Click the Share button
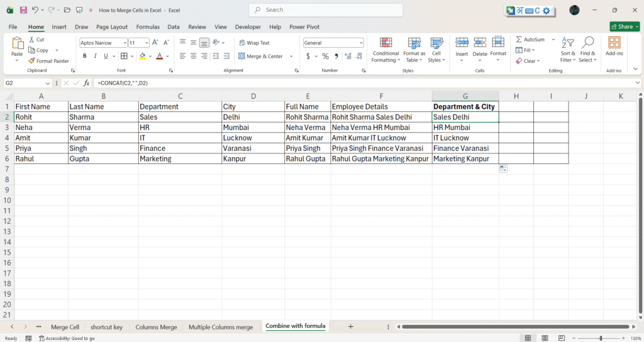 pyautogui.click(x=625, y=26)
